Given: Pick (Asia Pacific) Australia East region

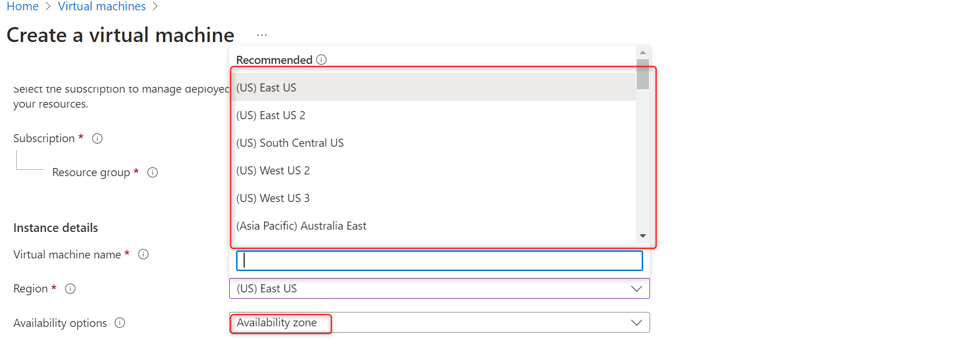Looking at the screenshot, I should (x=301, y=226).
